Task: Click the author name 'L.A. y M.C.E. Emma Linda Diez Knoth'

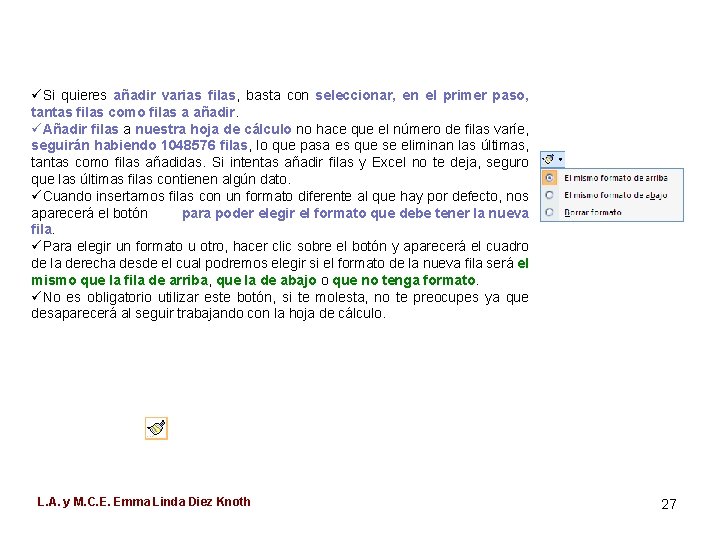Action: (144, 501)
